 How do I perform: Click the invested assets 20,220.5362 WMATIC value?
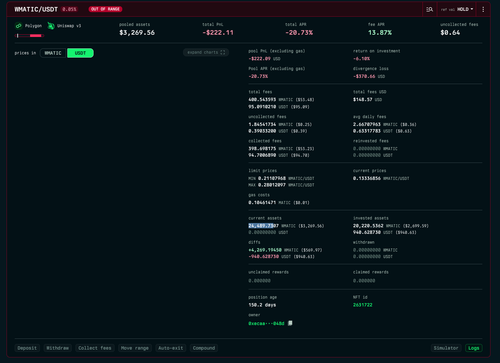(368, 226)
